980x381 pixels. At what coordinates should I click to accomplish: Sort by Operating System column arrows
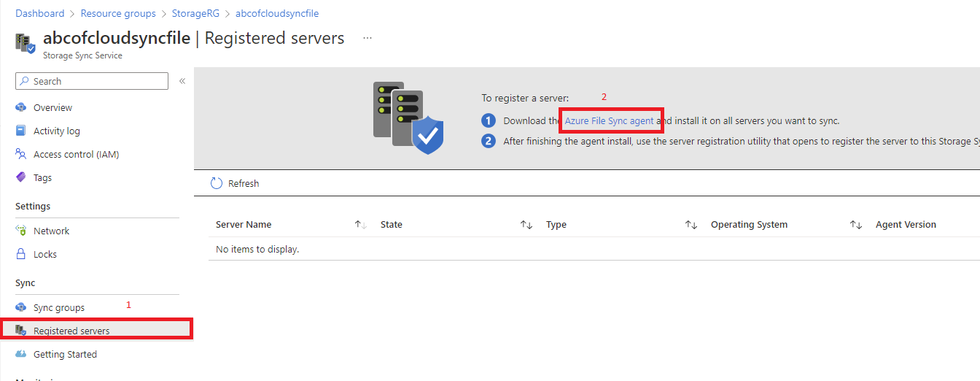855,225
